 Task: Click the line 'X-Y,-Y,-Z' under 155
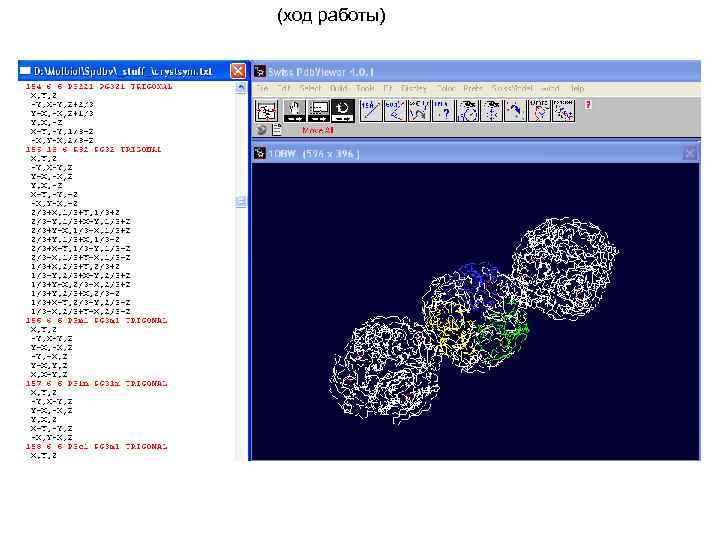tap(54, 194)
